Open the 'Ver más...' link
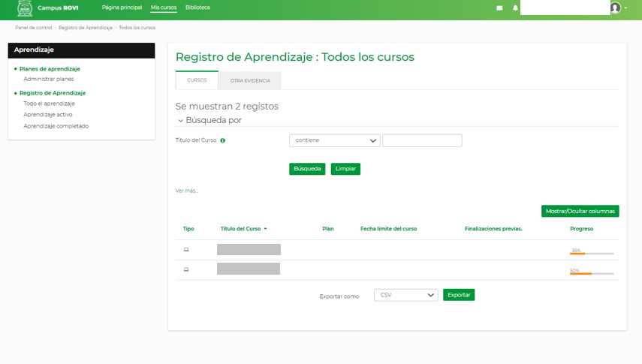Viewport: 642px width, 364px height. 187,191
